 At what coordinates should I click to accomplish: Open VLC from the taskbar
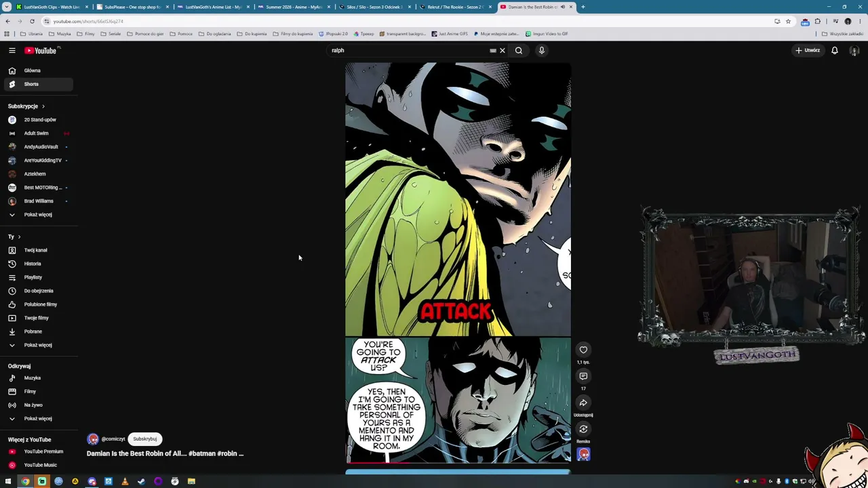click(125, 481)
